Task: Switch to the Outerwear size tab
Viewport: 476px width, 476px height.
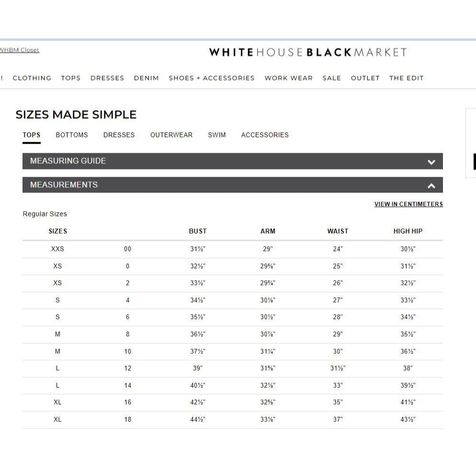Action: pos(171,135)
